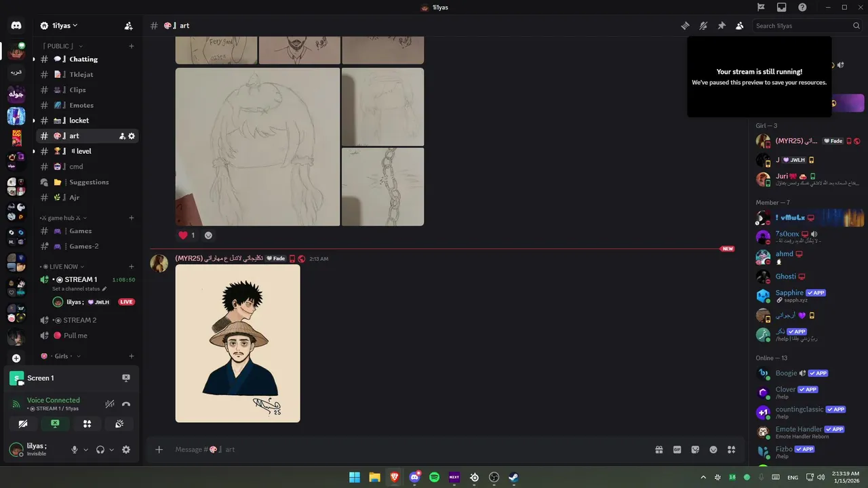
Task: Toggle microphone mute in user panel
Action: pos(75,449)
